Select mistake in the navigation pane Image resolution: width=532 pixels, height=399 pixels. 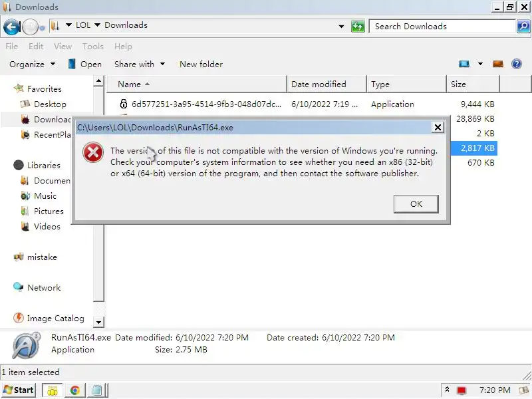(x=42, y=257)
